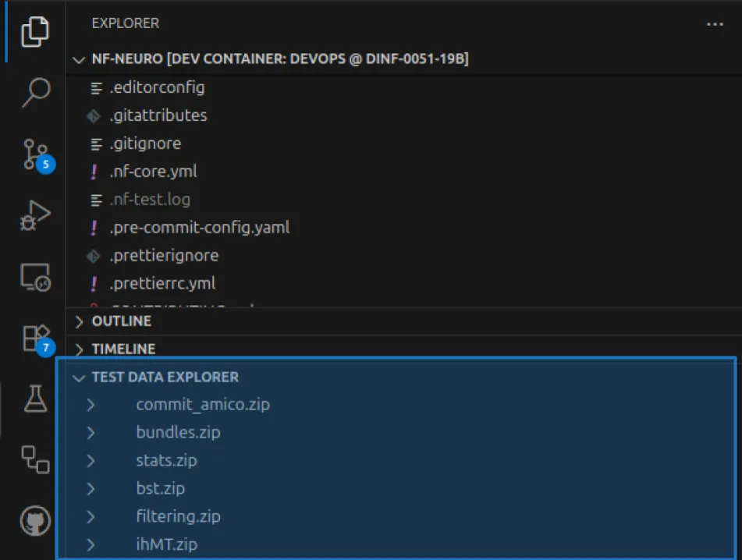Open the Extensions view with 7 updates
The height and width of the screenshot is (560, 742).
(31, 335)
